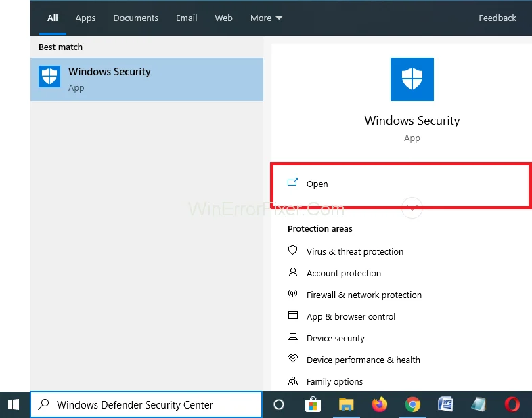Open Google Chrome from the taskbar

tap(412, 404)
